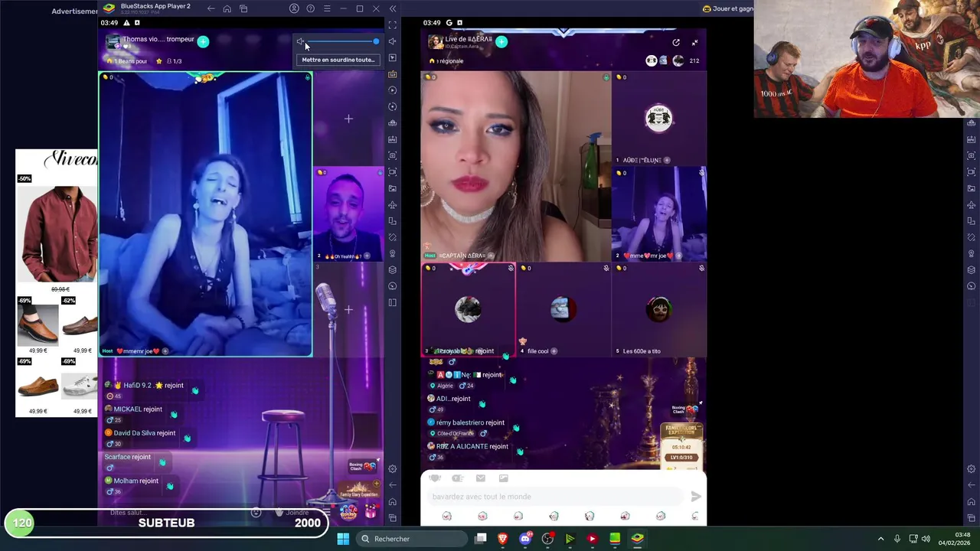Image resolution: width=980 pixels, height=551 pixels.
Task: Open BlueStacks help question-mark icon
Action: tap(310, 8)
